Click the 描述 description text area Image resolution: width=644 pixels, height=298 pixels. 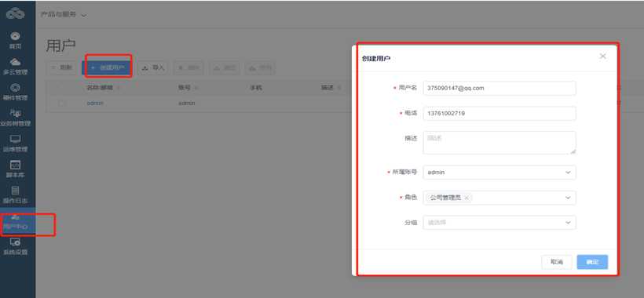499,143
